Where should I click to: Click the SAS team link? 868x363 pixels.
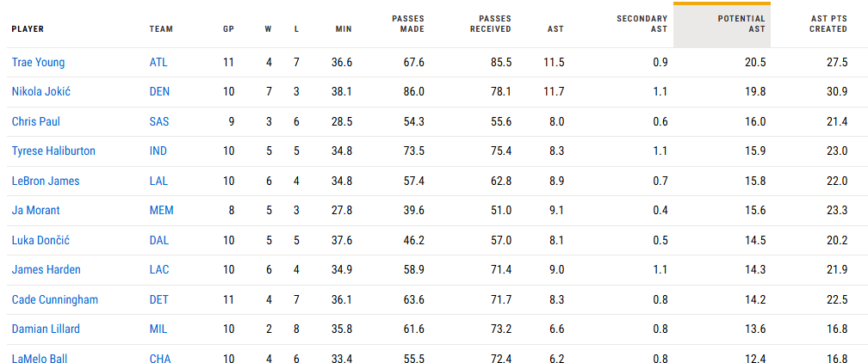click(x=159, y=122)
